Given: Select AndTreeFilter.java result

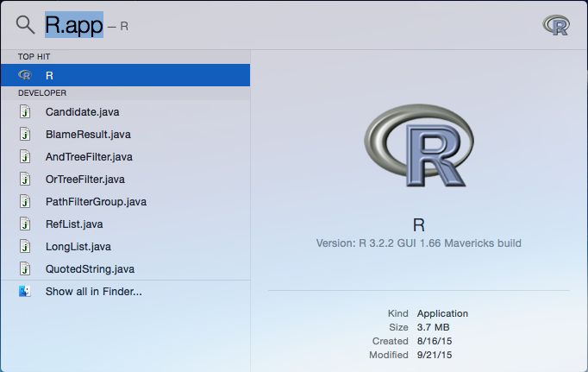Looking at the screenshot, I should [125, 156].
